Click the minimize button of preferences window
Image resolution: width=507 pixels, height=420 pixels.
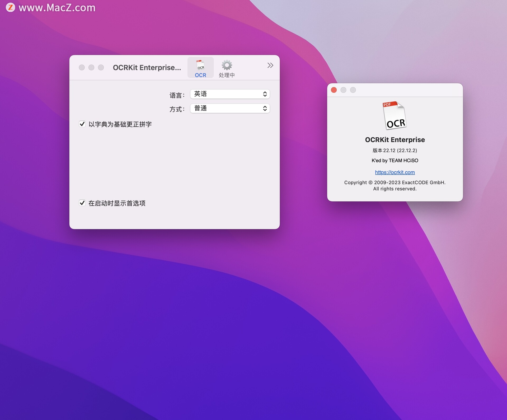(91, 67)
